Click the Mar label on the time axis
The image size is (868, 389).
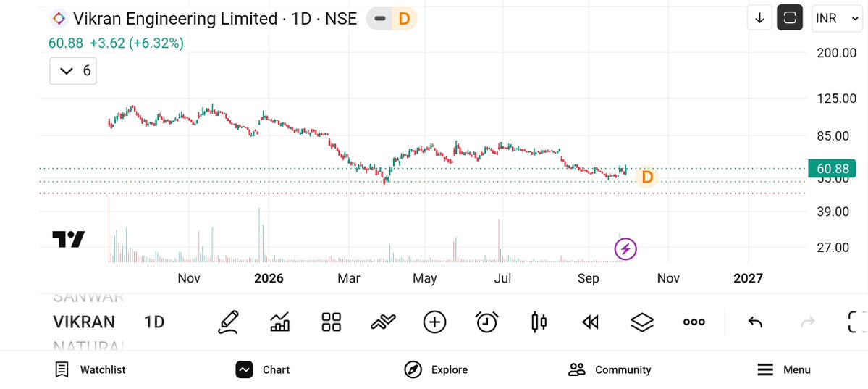click(350, 278)
